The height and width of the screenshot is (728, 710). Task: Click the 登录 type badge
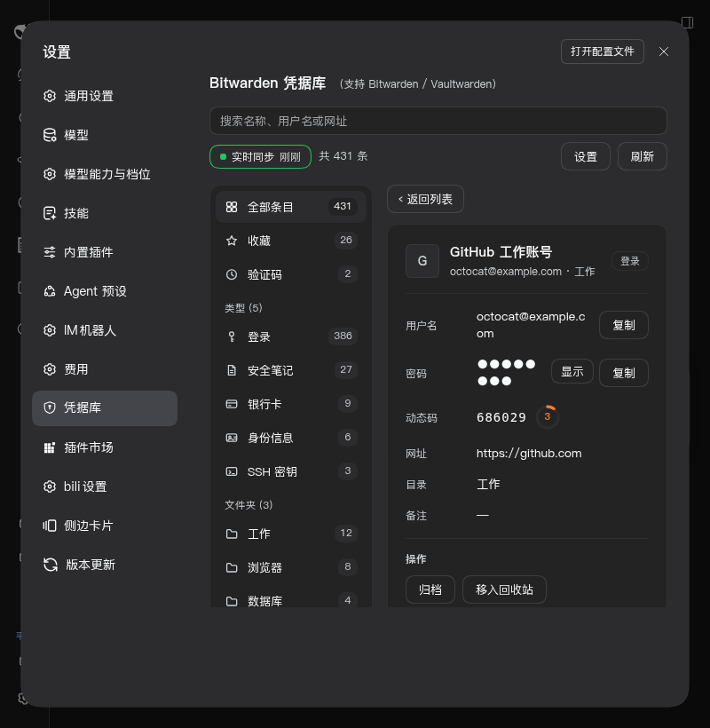click(630, 261)
